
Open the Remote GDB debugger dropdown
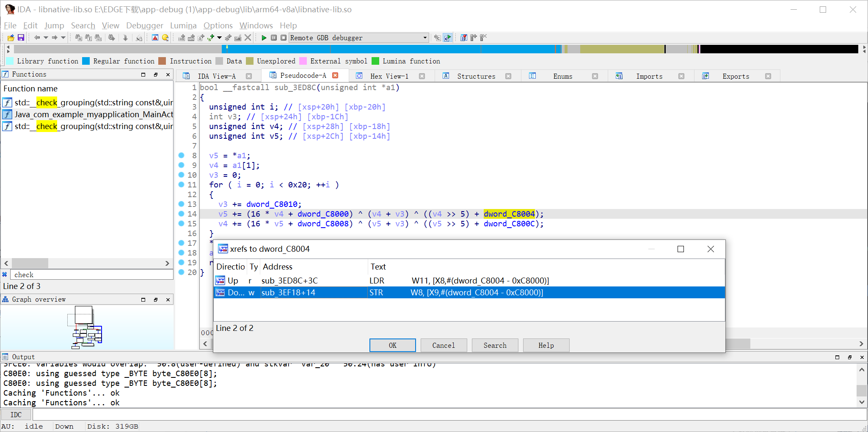click(424, 38)
